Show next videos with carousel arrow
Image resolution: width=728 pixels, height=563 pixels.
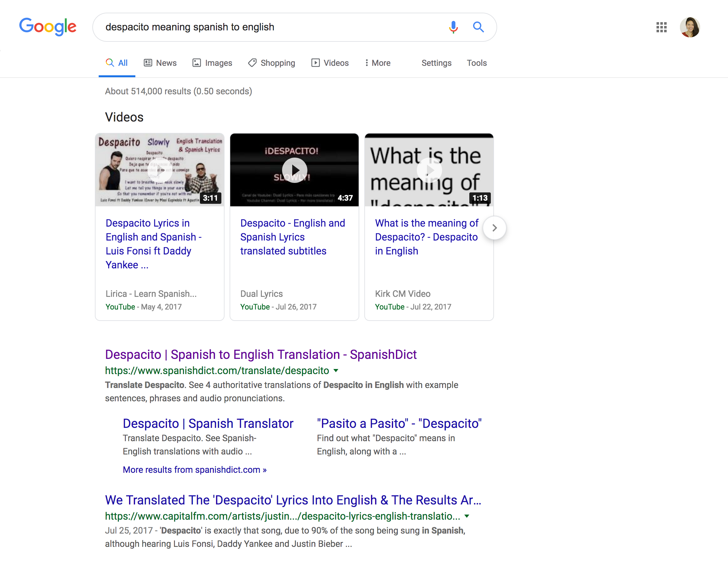494,228
